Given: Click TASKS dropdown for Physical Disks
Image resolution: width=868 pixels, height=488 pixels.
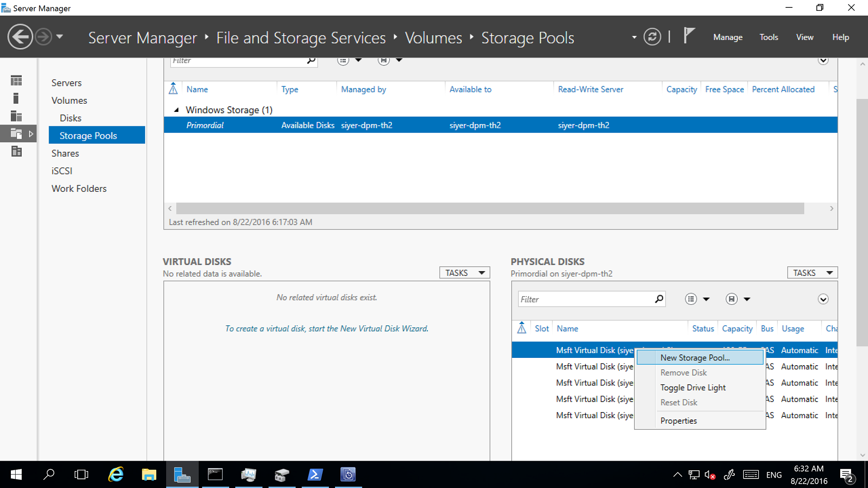Looking at the screenshot, I should point(812,273).
